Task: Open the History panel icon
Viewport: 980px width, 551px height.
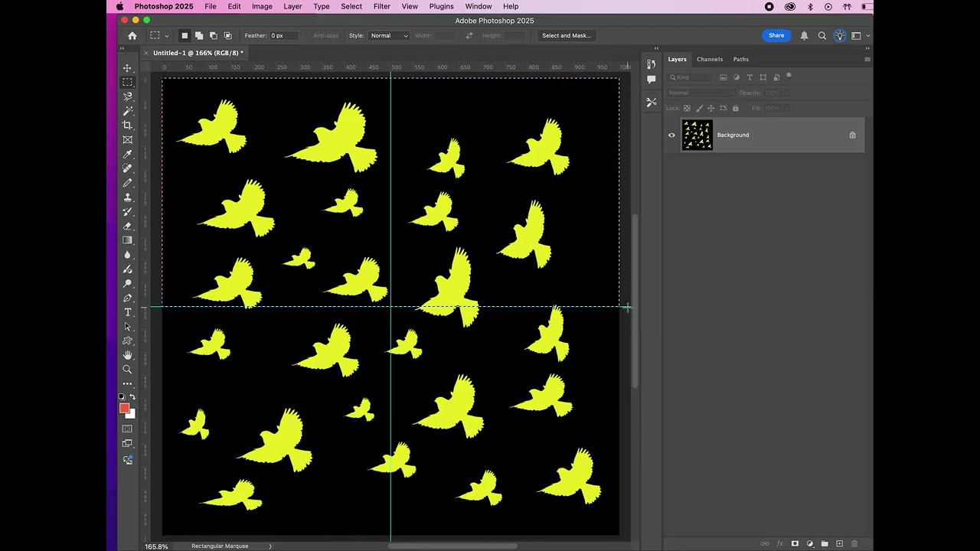Action: (x=652, y=64)
